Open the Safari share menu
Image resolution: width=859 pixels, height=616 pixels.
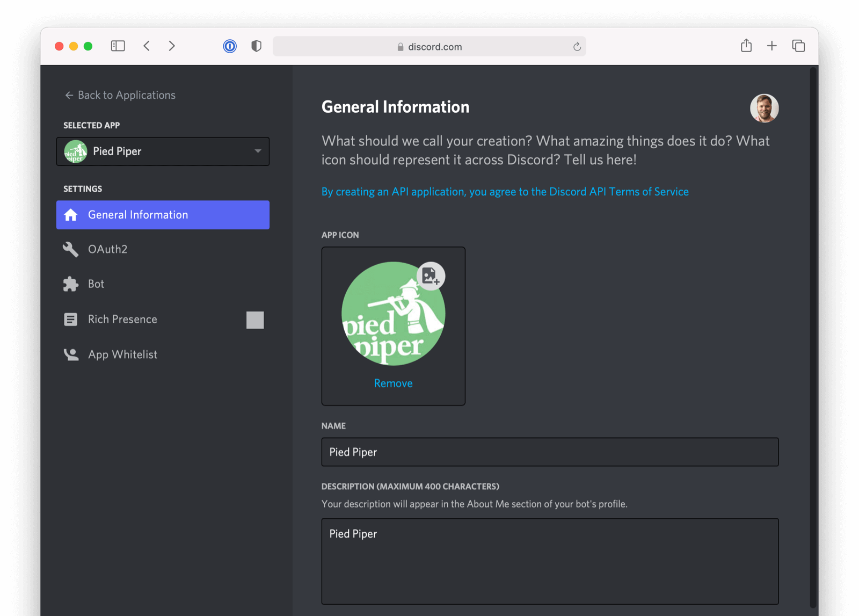pos(746,46)
